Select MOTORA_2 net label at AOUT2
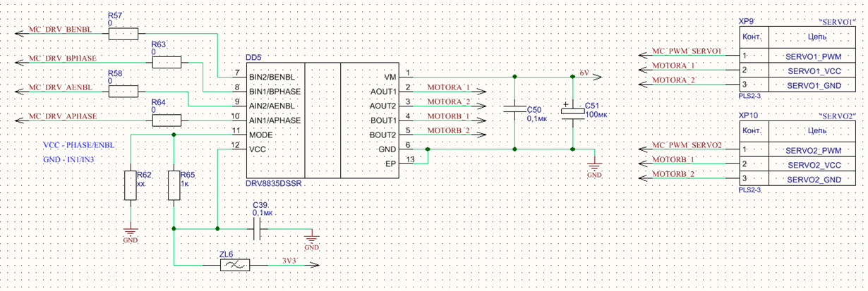868x291 pixels. [448, 101]
